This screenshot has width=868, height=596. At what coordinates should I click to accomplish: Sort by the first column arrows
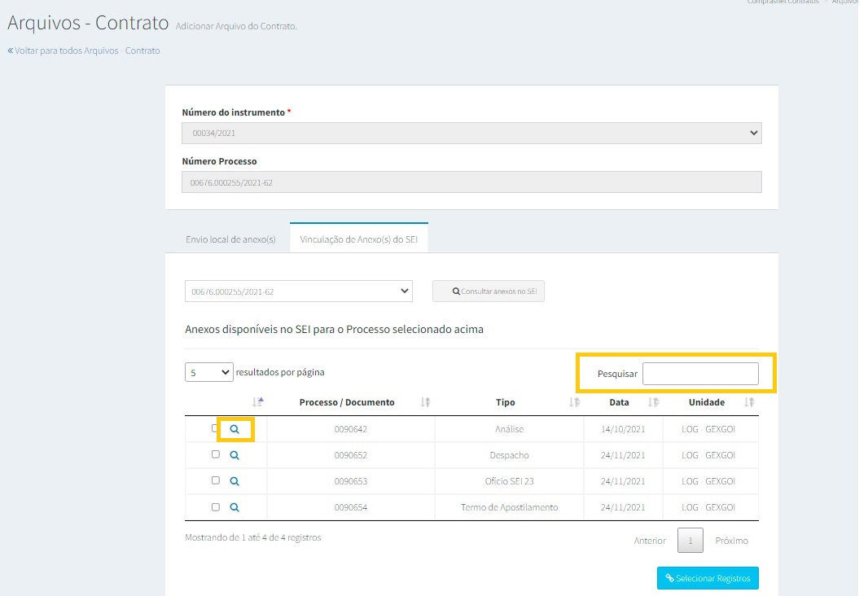point(258,402)
